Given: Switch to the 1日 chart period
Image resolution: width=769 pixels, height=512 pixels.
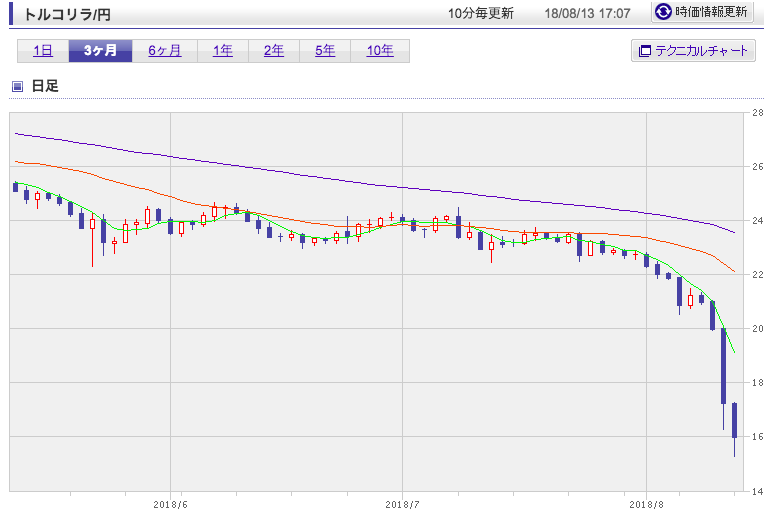Looking at the screenshot, I should (x=43, y=51).
